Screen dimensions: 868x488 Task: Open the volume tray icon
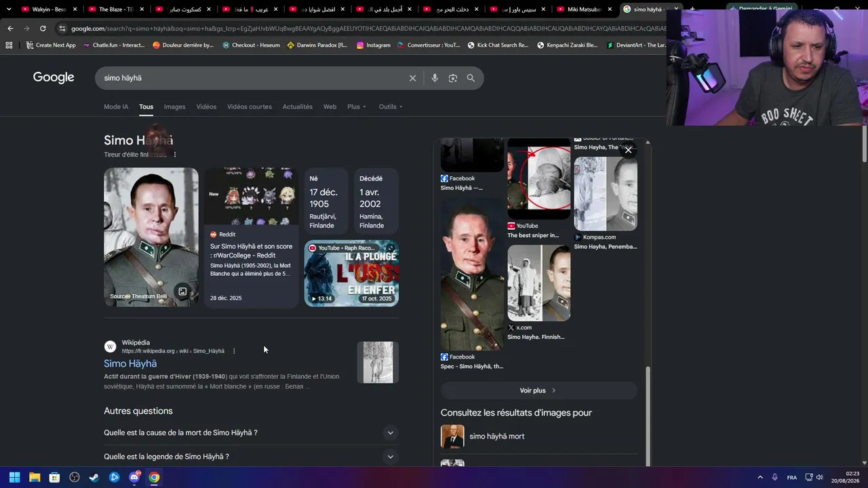click(x=819, y=477)
